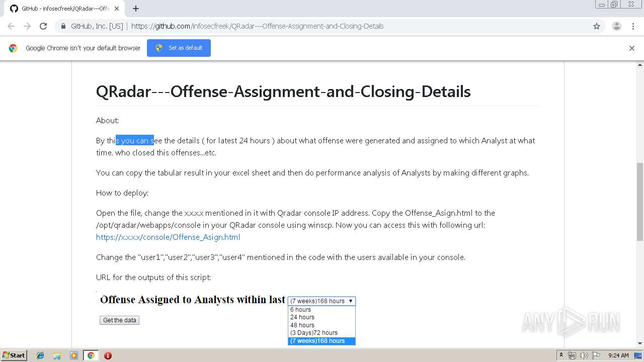This screenshot has height=362, width=644.
Task: Choose the (3 Days)72 hours option
Action: click(321, 333)
